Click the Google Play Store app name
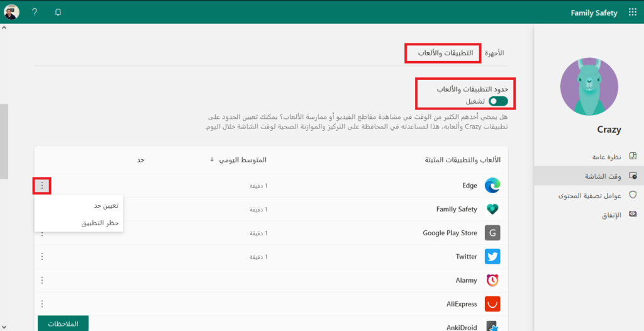The image size is (644, 331). click(450, 233)
